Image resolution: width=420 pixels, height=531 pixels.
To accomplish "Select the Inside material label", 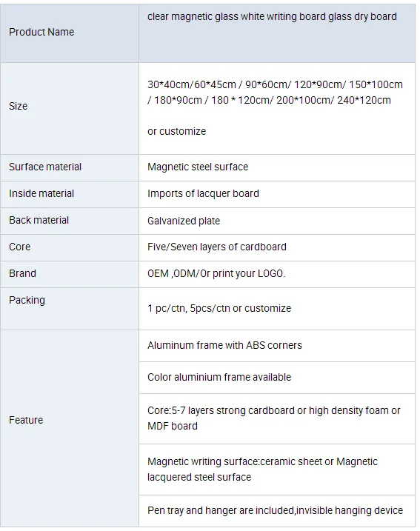I will (x=41, y=193).
